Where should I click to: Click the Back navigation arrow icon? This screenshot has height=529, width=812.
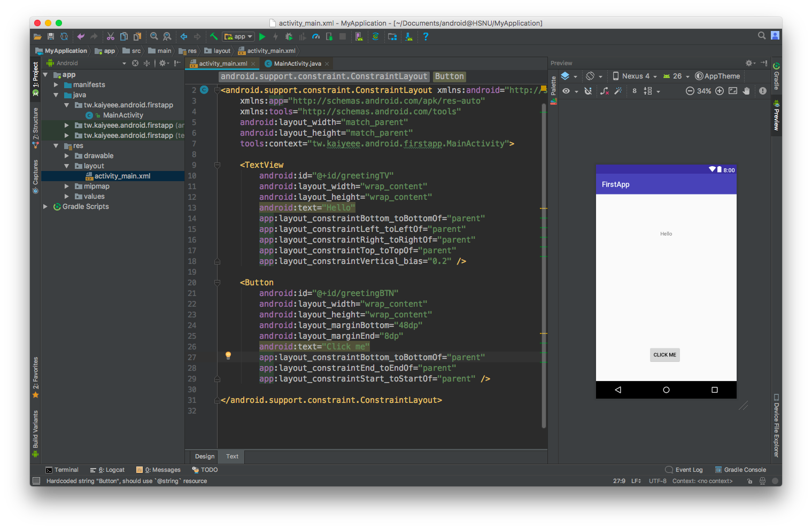tap(184, 37)
